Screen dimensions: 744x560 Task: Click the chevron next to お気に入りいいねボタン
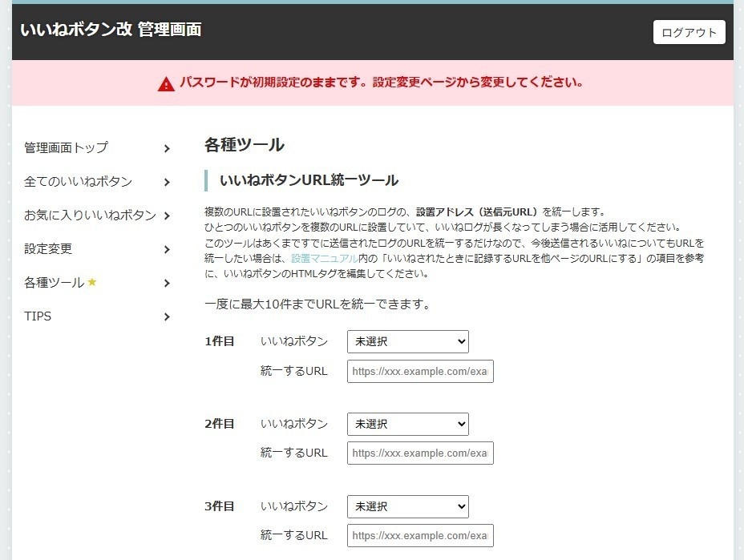click(167, 216)
